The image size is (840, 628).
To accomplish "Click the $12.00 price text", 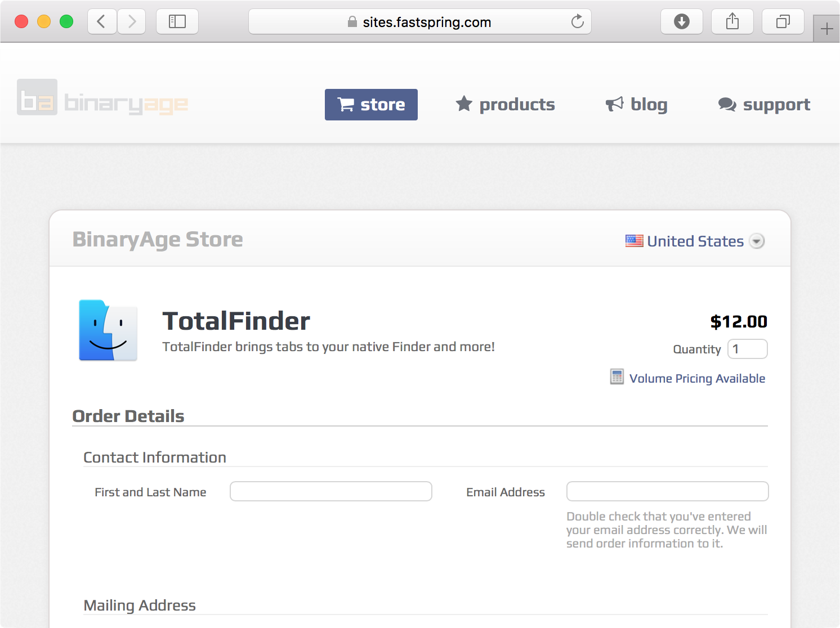I will (x=739, y=322).
